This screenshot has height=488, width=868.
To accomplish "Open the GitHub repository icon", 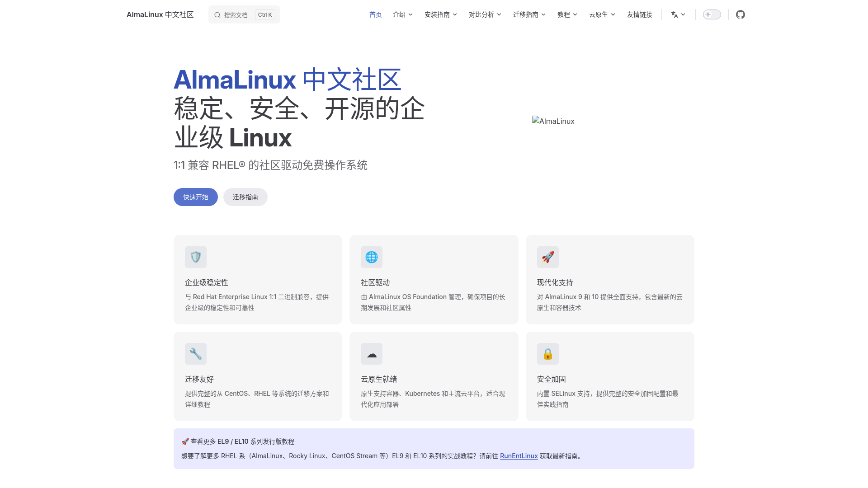I will point(740,14).
